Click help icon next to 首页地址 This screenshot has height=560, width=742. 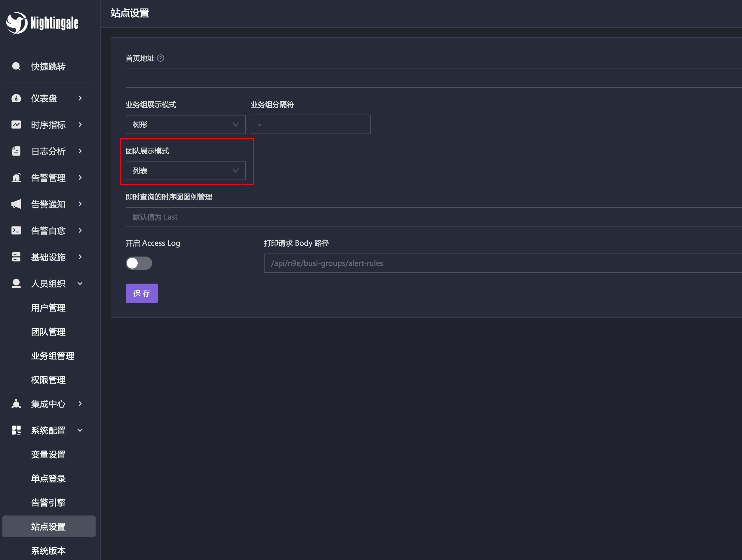tap(161, 58)
